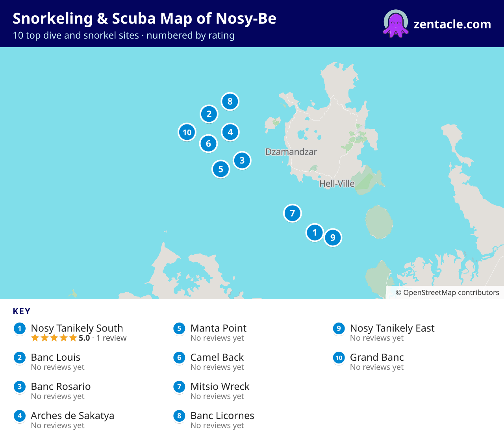Click key badge 3 beside Banc Rosario
Viewport: 504px width, 445px height.
(x=20, y=387)
